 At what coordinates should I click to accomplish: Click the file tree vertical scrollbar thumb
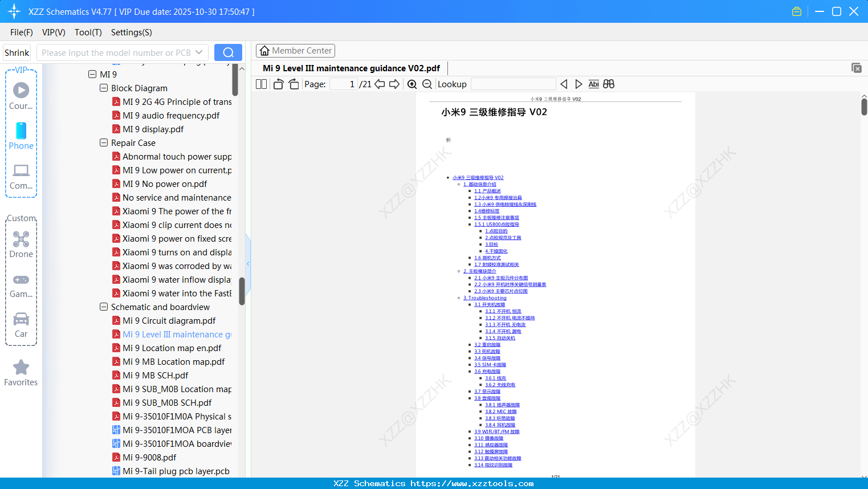pyautogui.click(x=242, y=291)
